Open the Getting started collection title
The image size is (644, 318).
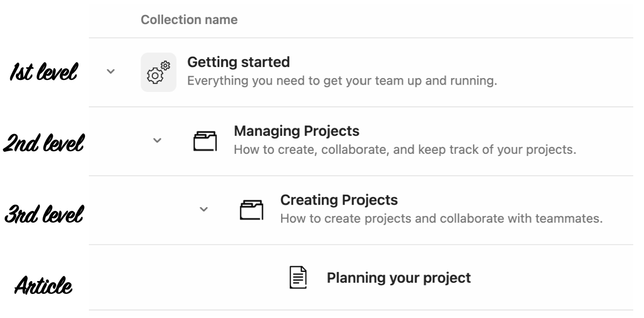click(238, 63)
